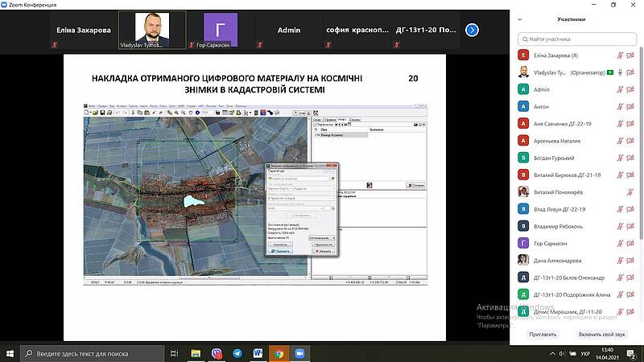Click the microphone icon next to Еліна Захарова

(620, 56)
